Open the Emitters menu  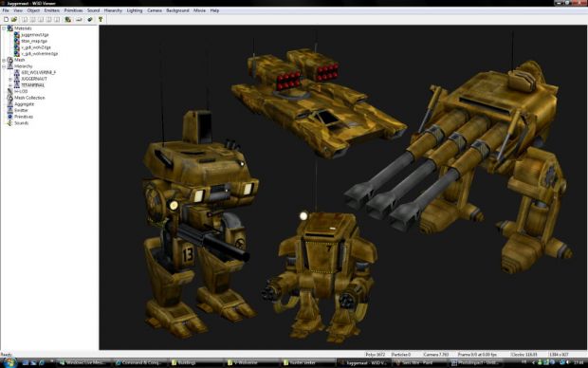tap(52, 10)
